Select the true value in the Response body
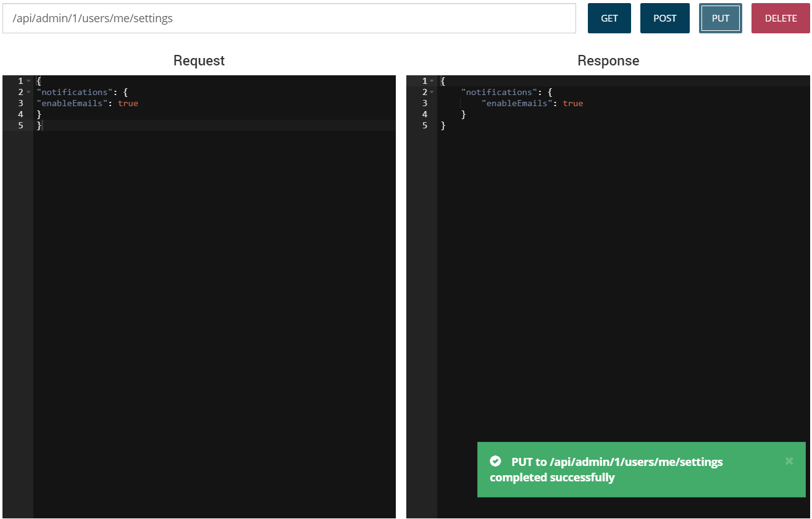Viewport: 812px width, 519px height. pos(573,103)
